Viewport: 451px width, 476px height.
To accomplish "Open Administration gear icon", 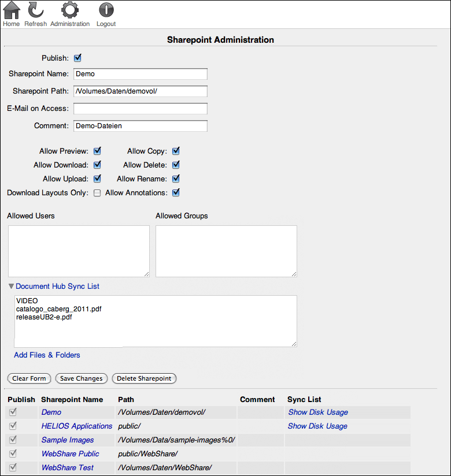I will click(70, 10).
